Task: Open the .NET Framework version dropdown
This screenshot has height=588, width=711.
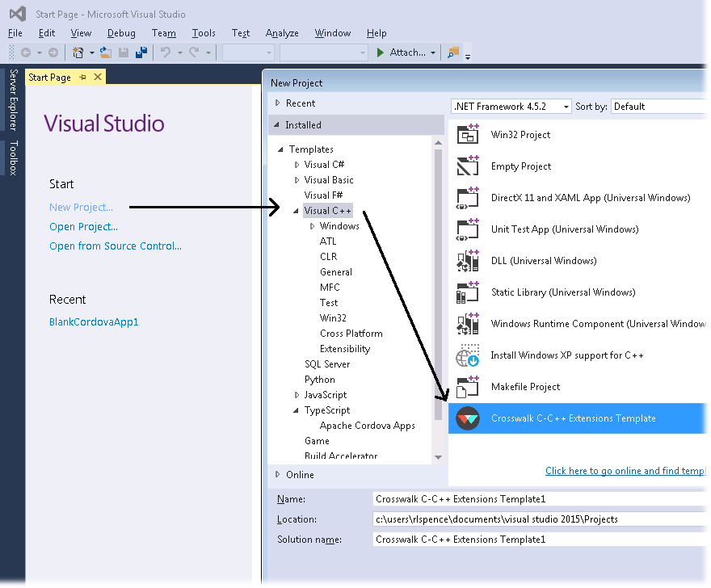Action: point(511,107)
